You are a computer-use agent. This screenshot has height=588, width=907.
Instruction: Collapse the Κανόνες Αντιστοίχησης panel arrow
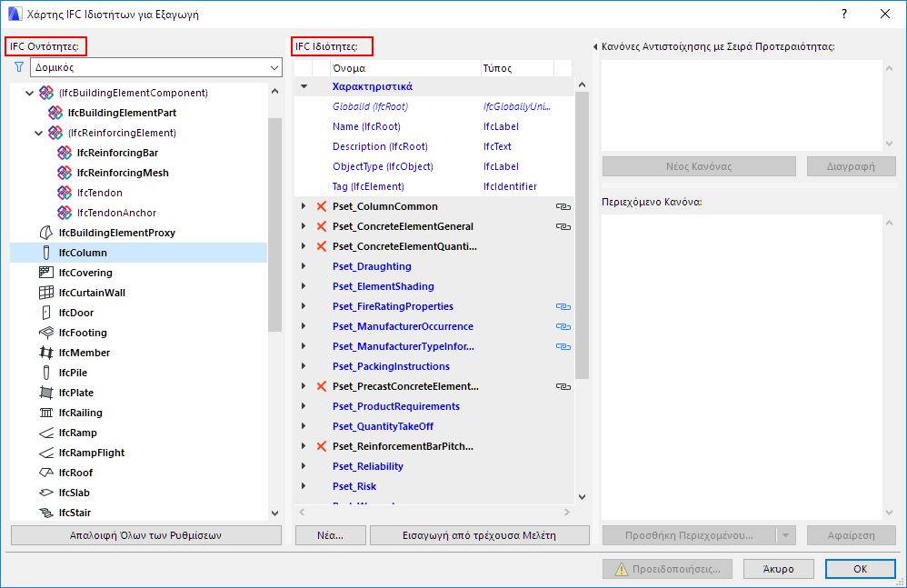(x=595, y=47)
